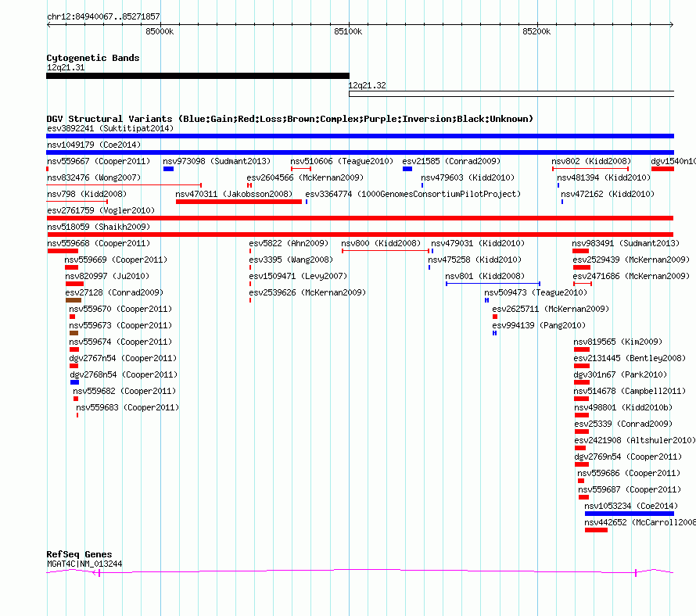Select the esv2604566 (McKernan2009) label
Screen dimensions: 696x616
pyautogui.click(x=305, y=177)
